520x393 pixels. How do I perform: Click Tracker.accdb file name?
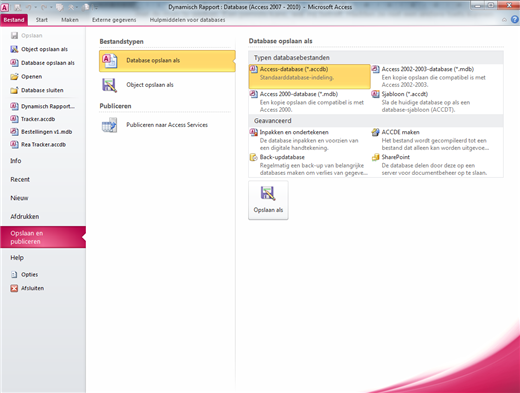tap(38, 119)
